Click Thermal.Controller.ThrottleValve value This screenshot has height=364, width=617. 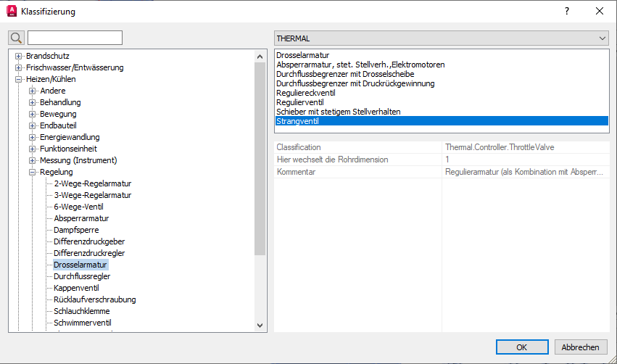pos(500,147)
